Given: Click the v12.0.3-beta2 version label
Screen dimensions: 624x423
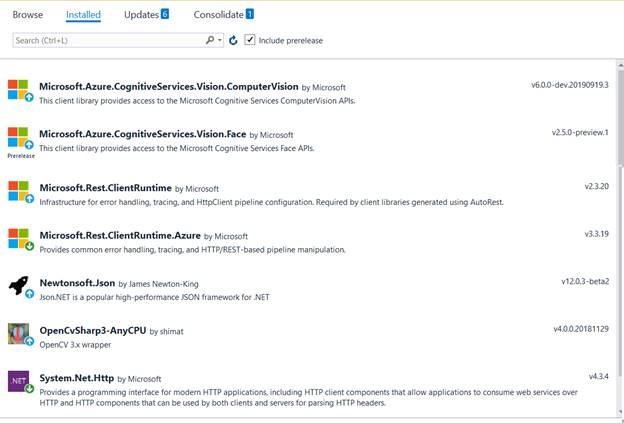Looking at the screenshot, I should [x=586, y=281].
